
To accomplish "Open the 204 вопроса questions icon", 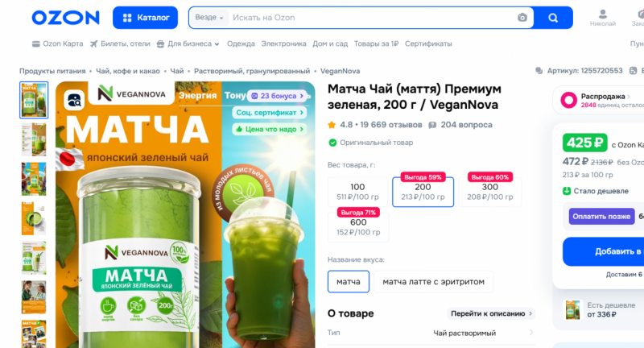I will (432, 125).
